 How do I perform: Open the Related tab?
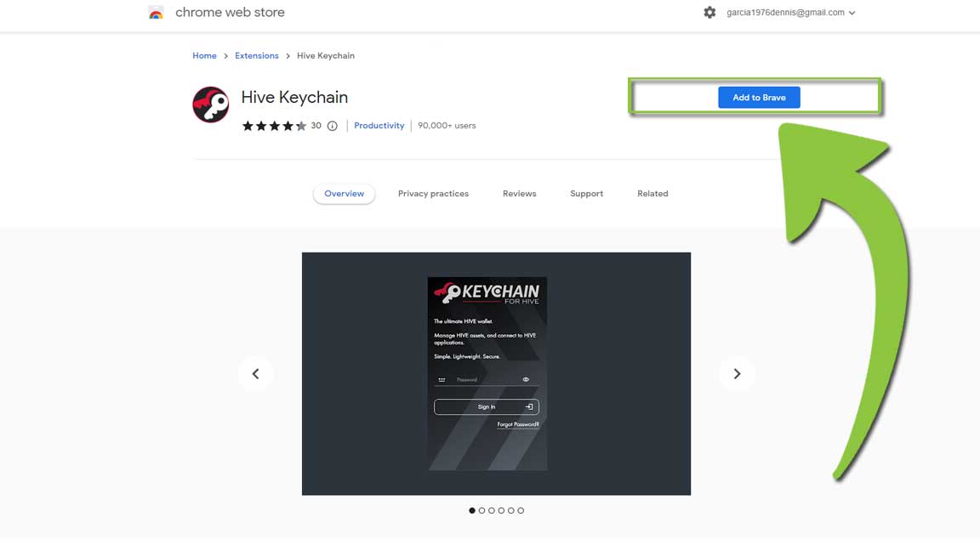[652, 194]
